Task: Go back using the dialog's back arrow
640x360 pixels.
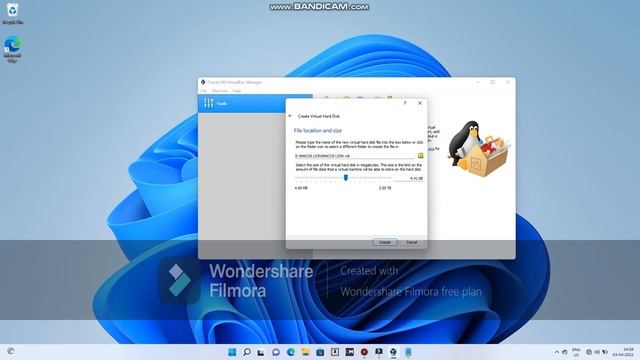Action: [290, 116]
